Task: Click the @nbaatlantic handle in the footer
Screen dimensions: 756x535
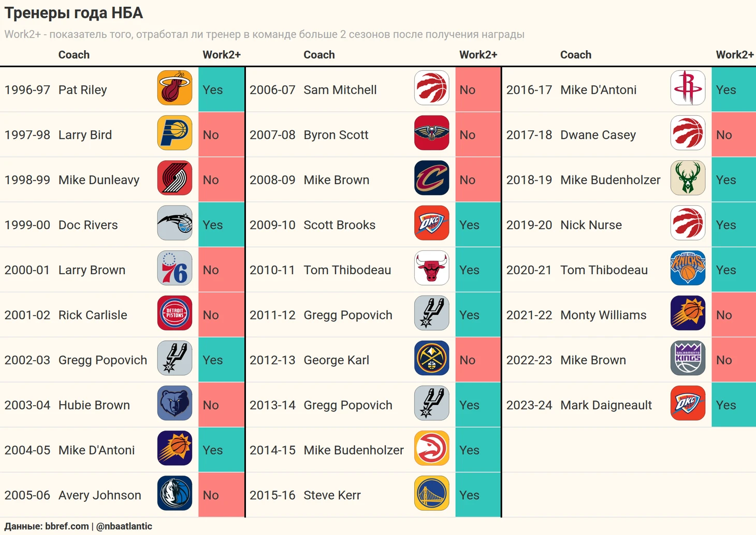Action: pos(124,526)
